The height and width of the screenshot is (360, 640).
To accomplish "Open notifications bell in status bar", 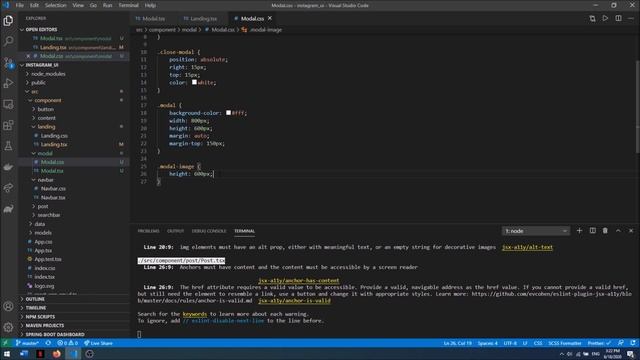I will click(x=633, y=343).
